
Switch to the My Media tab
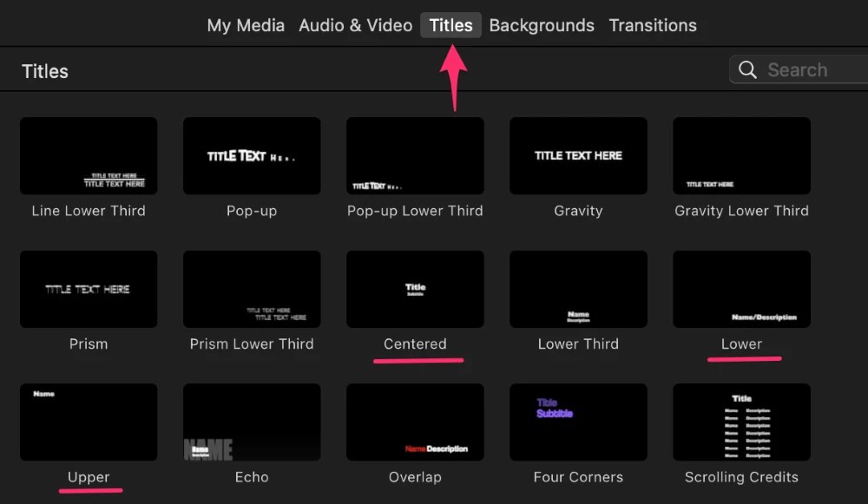point(246,25)
